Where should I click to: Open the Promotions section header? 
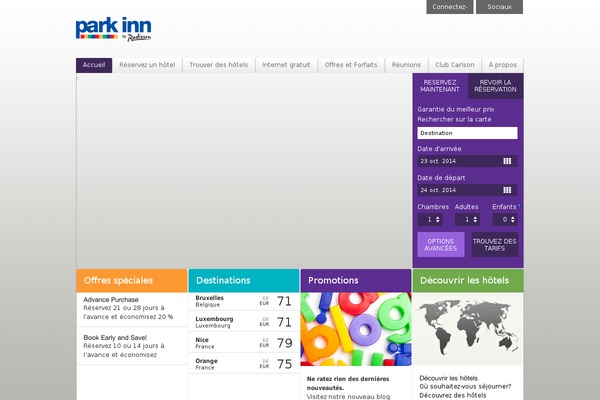(356, 281)
